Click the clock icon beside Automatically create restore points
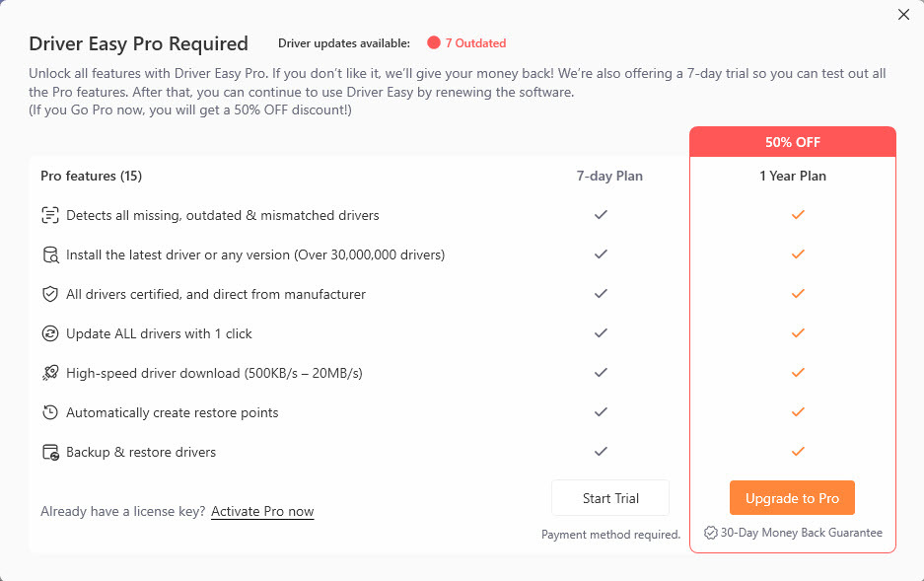 click(50, 412)
